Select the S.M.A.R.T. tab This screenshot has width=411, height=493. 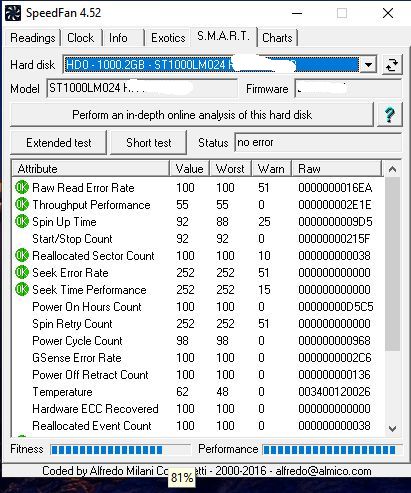(223, 36)
